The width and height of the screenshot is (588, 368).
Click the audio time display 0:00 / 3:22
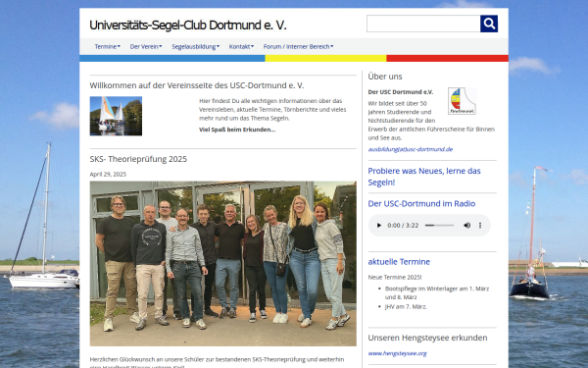[403, 226]
